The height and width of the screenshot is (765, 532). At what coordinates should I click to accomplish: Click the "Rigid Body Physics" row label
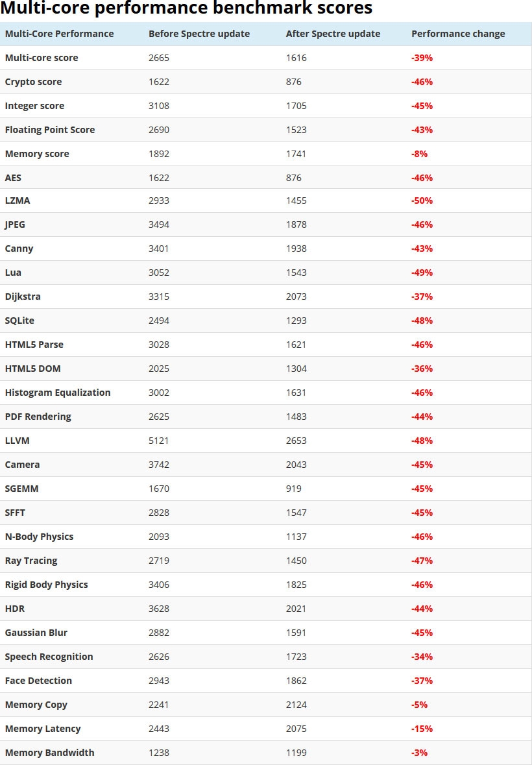(x=46, y=585)
